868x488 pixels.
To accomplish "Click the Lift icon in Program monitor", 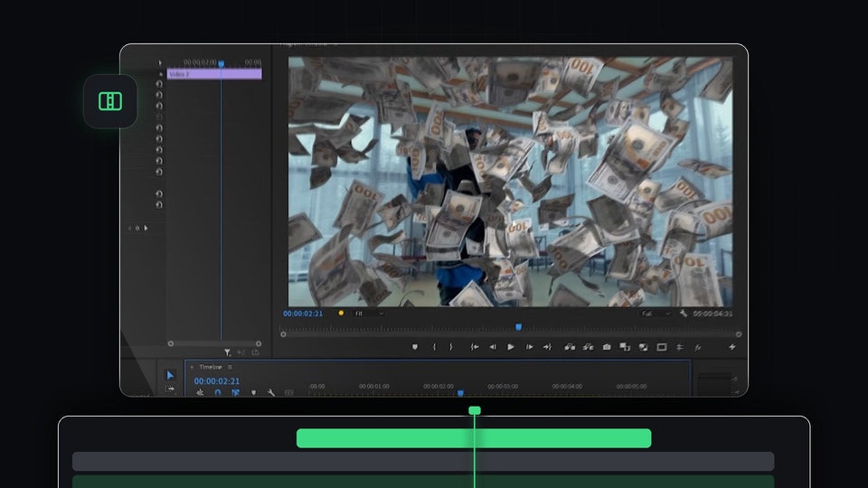I will [569, 347].
